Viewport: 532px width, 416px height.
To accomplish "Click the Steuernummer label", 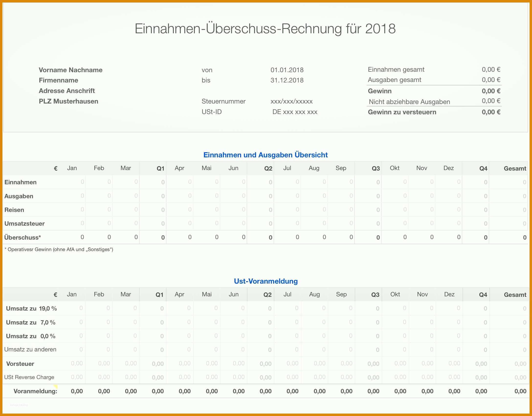I will point(223,101).
